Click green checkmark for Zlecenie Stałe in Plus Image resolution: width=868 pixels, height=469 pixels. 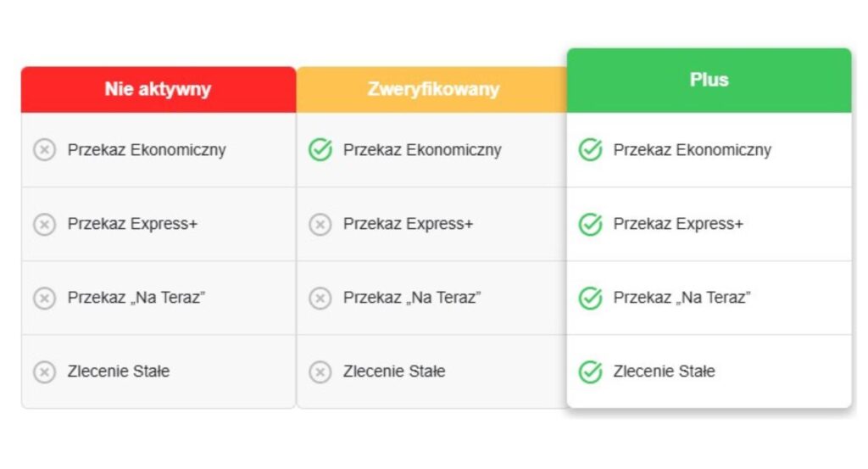(x=591, y=371)
